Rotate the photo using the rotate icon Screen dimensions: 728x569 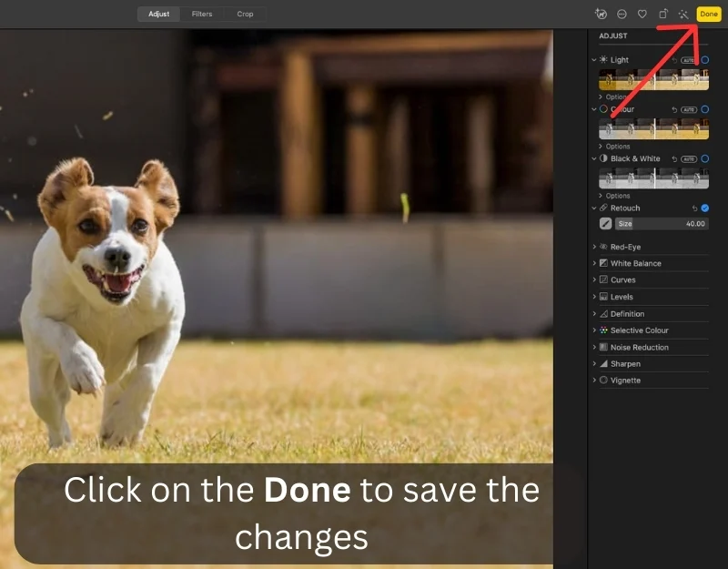point(663,15)
